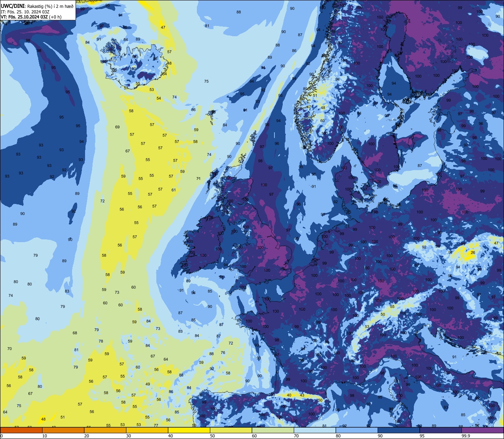This screenshot has height=439, width=504.
Task: Click the title 'UWC/DINI: Rakastig (%) í 2 m hæð'
Action: [x=37, y=6]
